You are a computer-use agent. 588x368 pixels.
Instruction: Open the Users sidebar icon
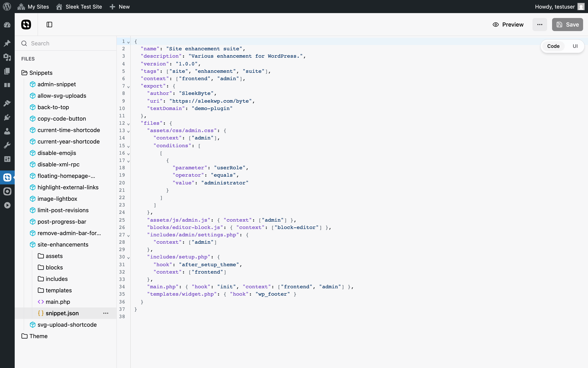[7, 131]
